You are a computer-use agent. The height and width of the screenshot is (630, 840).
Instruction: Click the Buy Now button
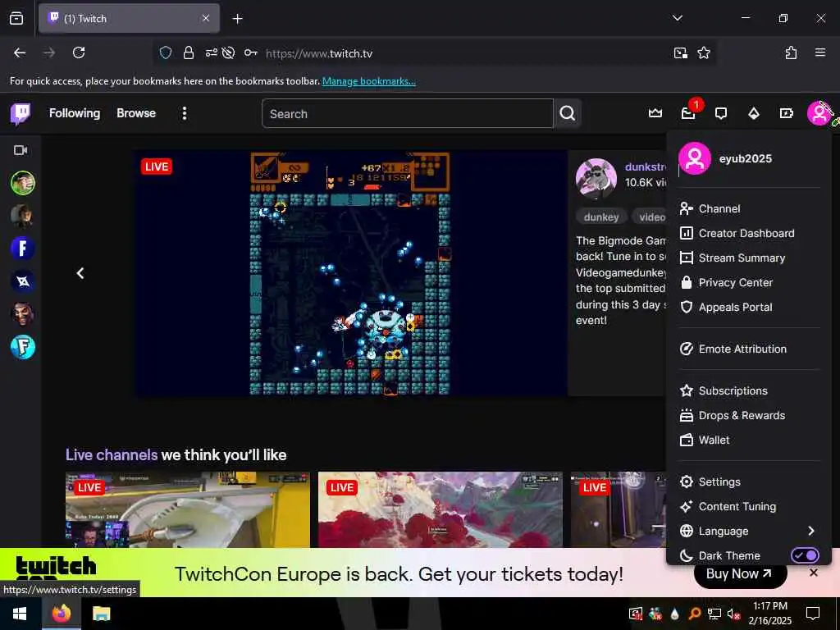[740, 573]
